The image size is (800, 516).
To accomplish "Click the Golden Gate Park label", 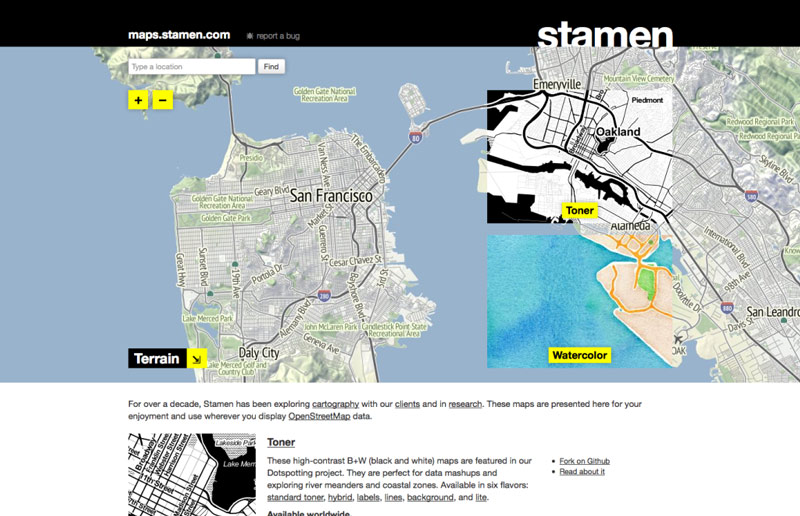I will pyautogui.click(x=226, y=218).
